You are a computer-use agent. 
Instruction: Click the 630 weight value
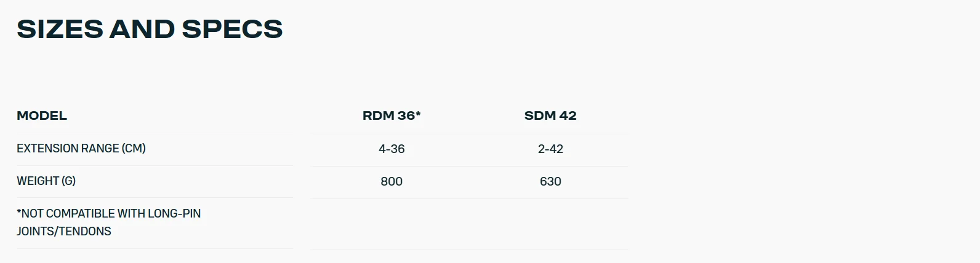point(550,181)
